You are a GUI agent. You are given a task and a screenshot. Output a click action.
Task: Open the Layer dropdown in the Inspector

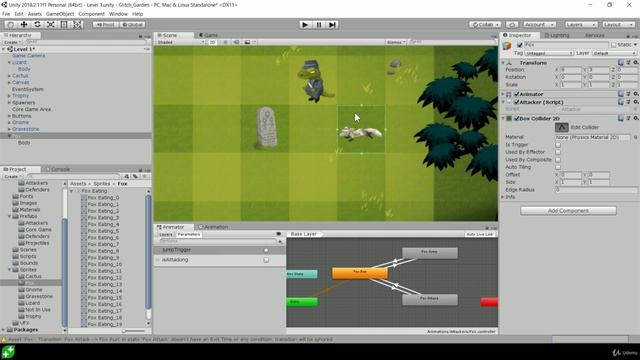(614, 53)
